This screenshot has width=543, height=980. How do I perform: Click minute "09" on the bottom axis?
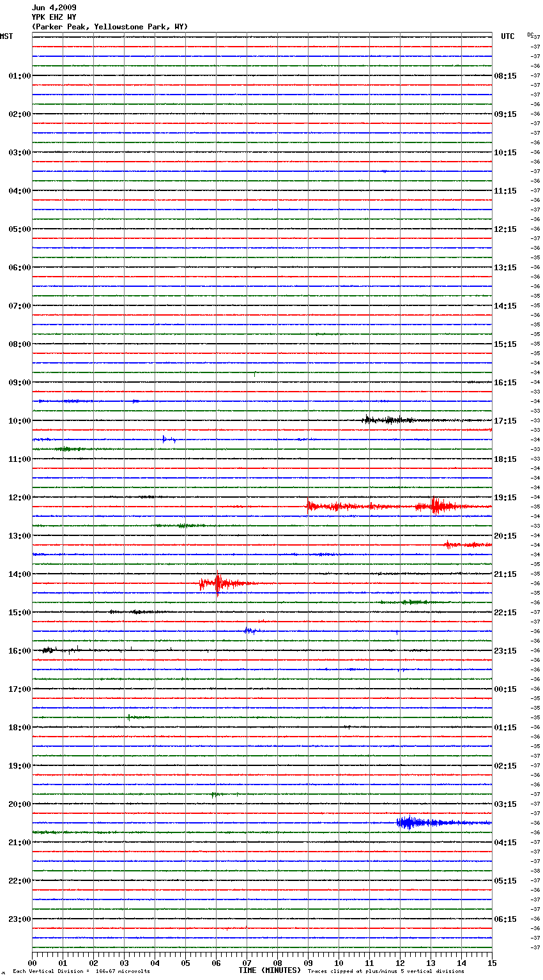point(308,963)
